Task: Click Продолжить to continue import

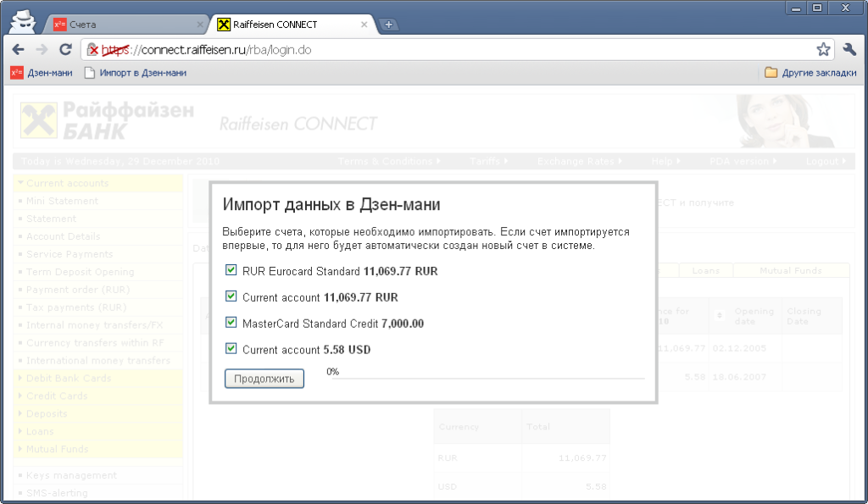Action: coord(264,379)
